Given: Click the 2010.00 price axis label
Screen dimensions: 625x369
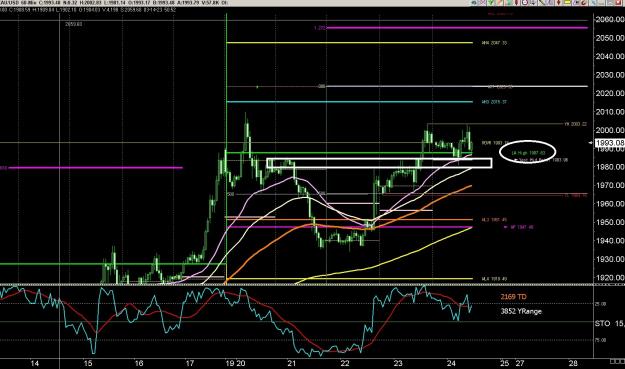Looking at the screenshot, I should click(610, 112).
